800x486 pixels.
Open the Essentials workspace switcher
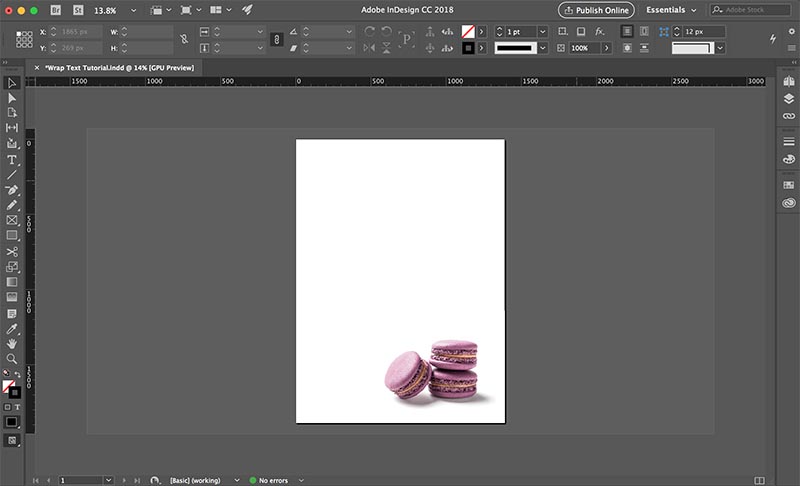(672, 10)
